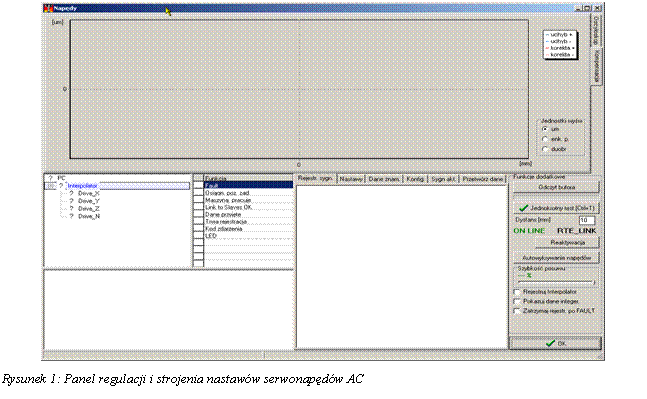Image resolution: width=647 pixels, height=399 pixels.
Task: Click the question mark icon beside Drive_N
Action: click(71, 216)
